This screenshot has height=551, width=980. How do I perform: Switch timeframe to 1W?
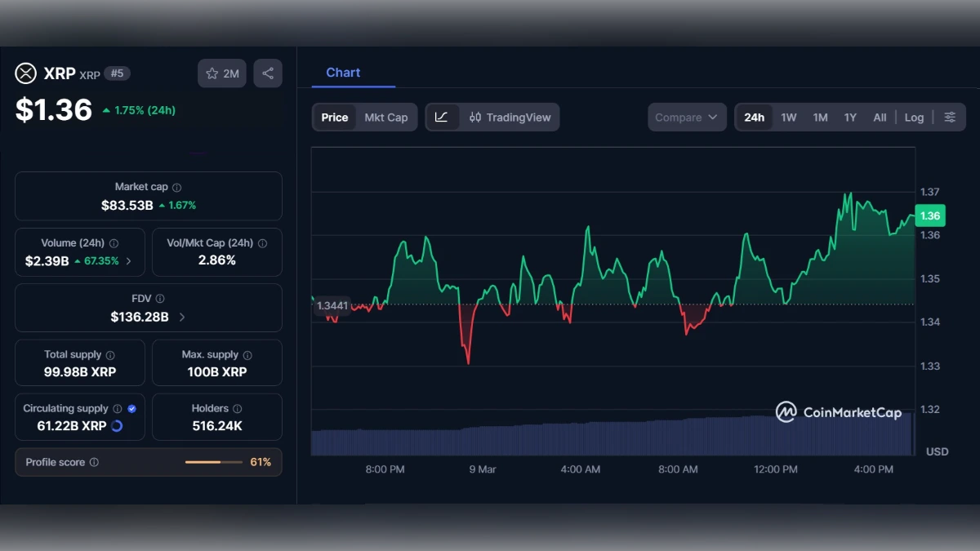[788, 117]
